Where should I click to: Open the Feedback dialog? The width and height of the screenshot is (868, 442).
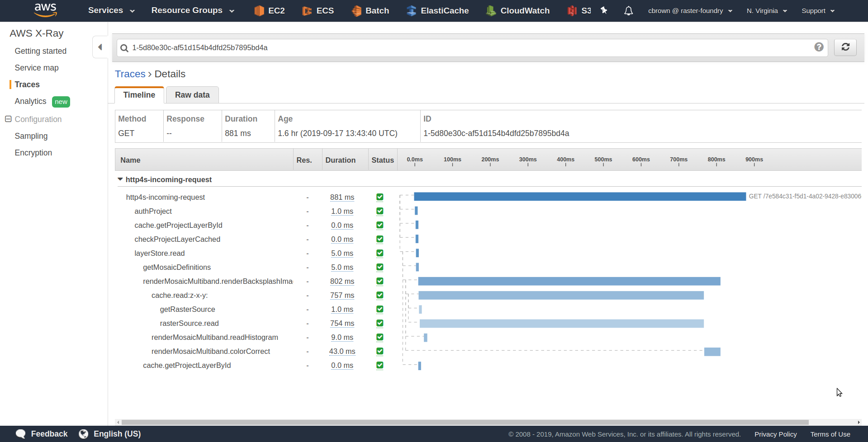(x=42, y=433)
